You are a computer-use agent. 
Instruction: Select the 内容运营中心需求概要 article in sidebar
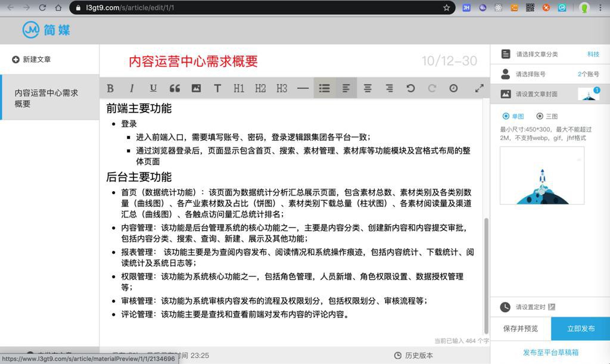click(x=50, y=98)
